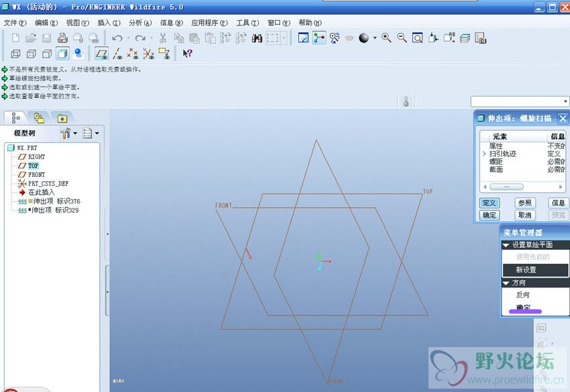
Task: Select 新设置 in the menu manager
Action: (535, 270)
